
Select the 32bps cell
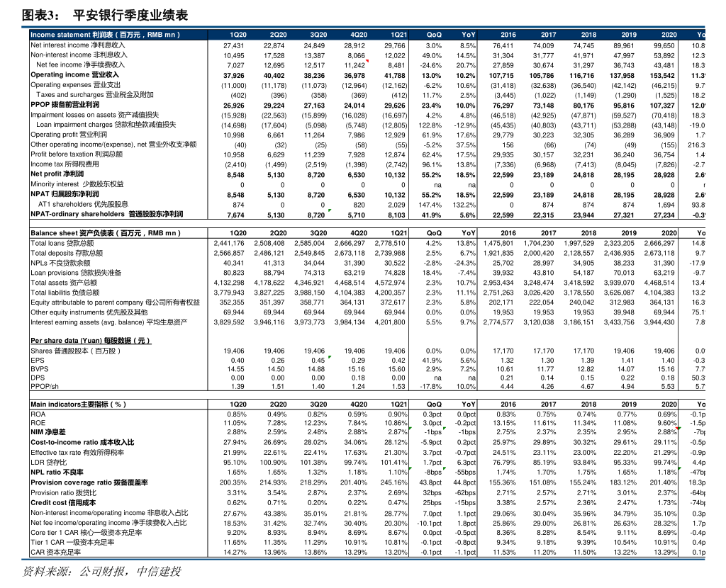tap(432, 492)
